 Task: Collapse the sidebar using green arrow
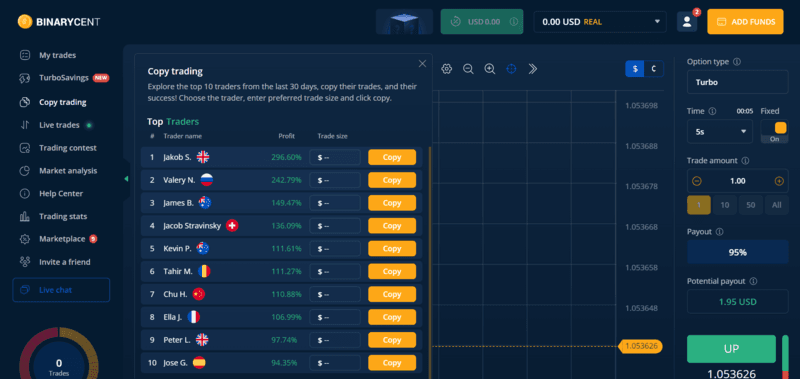[126, 179]
